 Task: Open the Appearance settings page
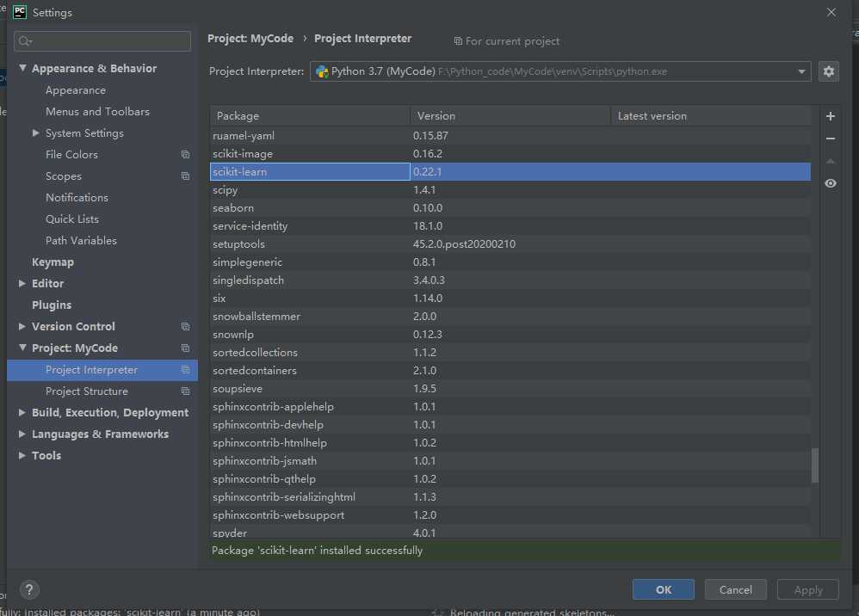[76, 89]
